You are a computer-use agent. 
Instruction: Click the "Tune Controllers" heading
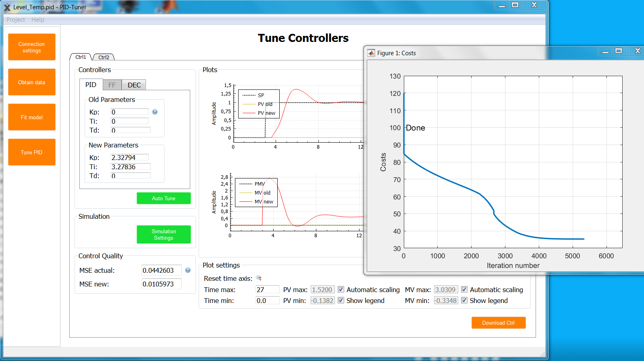pyautogui.click(x=303, y=38)
